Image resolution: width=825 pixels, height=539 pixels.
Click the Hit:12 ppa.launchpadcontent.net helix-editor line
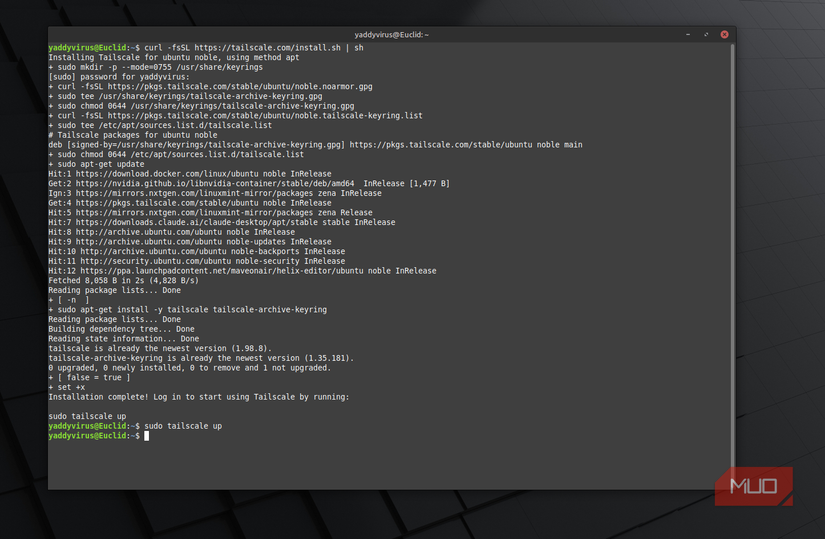(x=242, y=271)
